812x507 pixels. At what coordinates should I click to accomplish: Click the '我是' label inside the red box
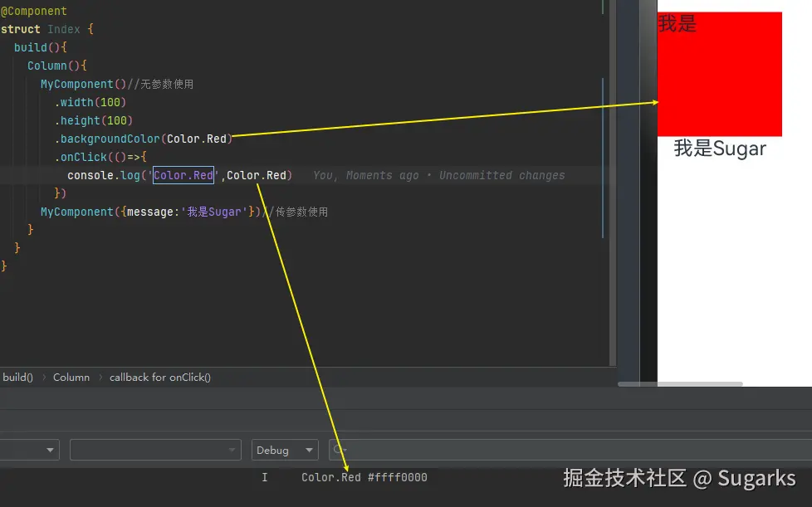point(677,24)
